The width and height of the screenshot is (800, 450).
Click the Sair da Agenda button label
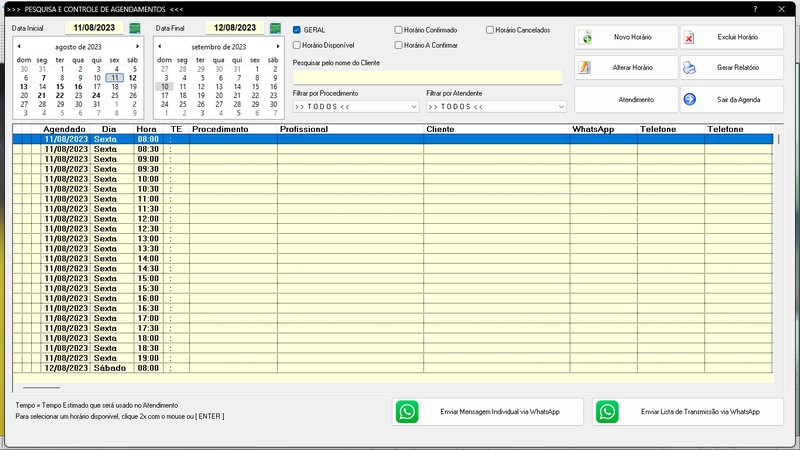pyautogui.click(x=738, y=99)
